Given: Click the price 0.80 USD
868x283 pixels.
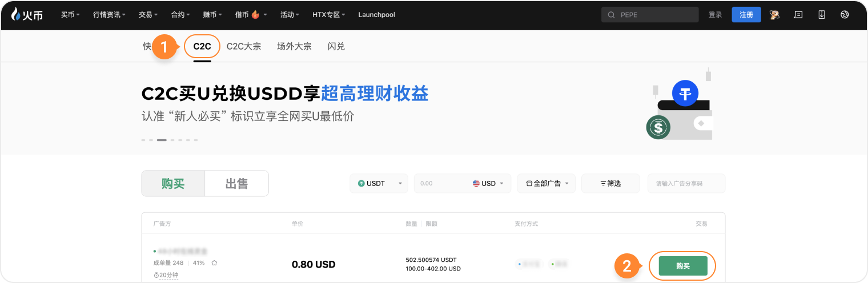Looking at the screenshot, I should click(314, 265).
